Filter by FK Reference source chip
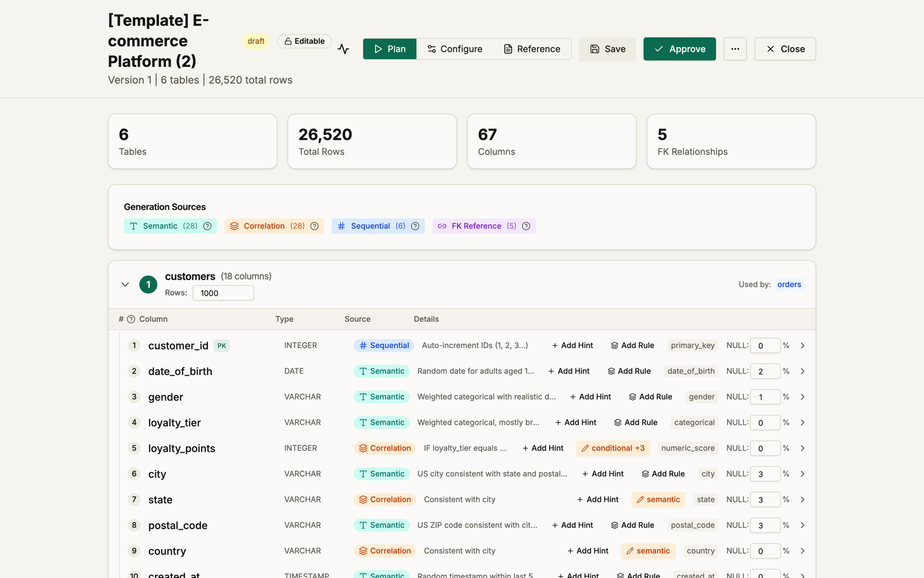Viewport: 924px width, 578px height. point(484,226)
